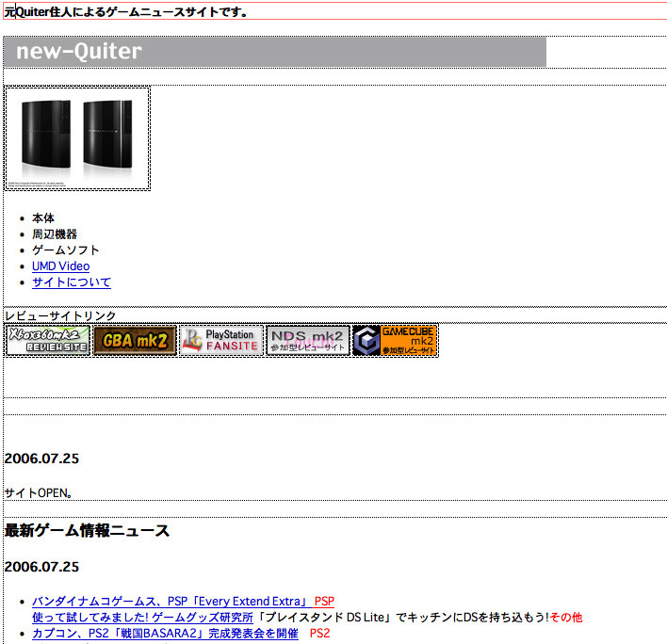Click the NDS mk2 review site banner
The image size is (667, 644).
[x=308, y=341]
